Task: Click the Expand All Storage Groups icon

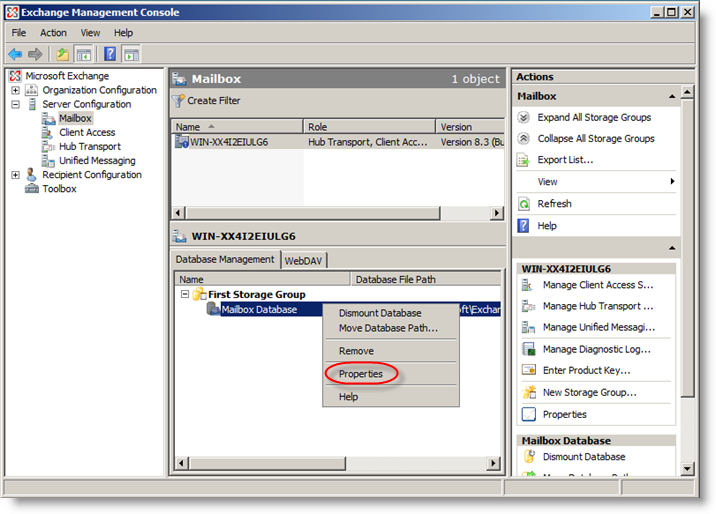Action: 523,117
